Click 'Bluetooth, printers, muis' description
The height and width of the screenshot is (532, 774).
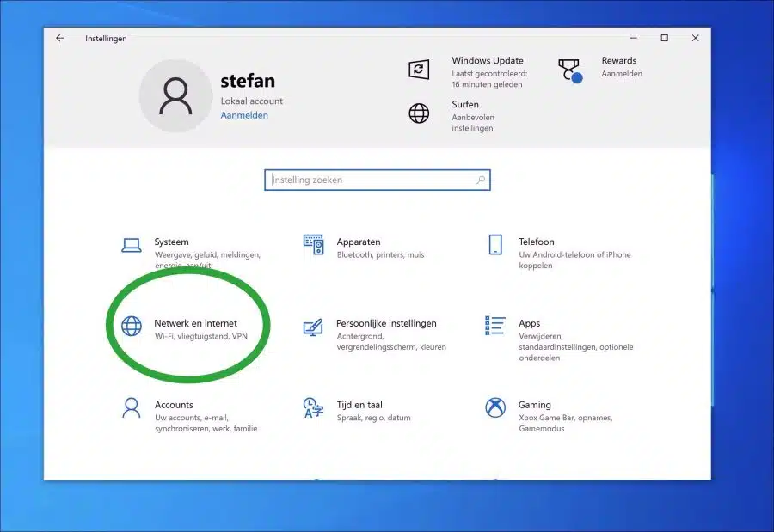[381, 254]
